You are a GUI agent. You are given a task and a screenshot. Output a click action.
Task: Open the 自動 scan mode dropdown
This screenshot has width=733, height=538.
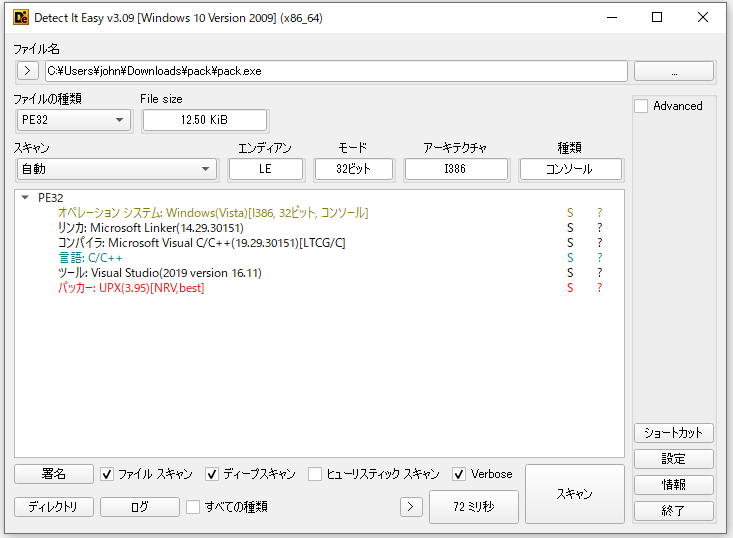click(x=117, y=169)
